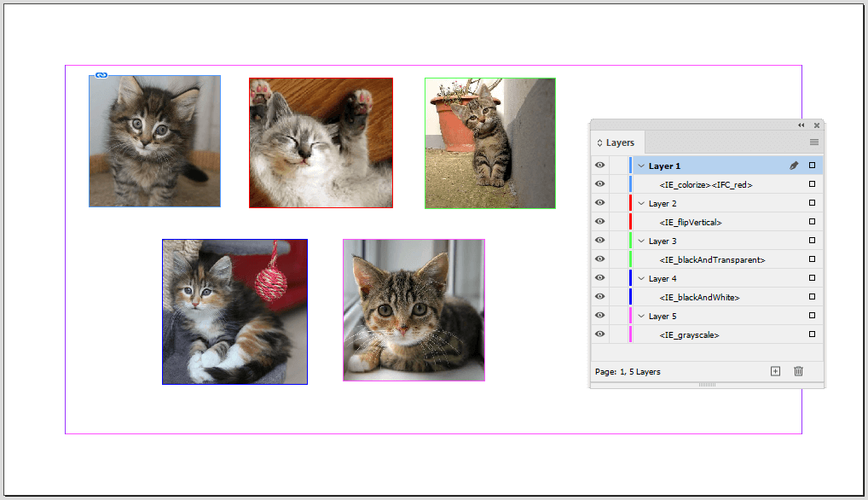The image size is (868, 500).
Task: Open the Layers panel menu icon
Action: [814, 142]
